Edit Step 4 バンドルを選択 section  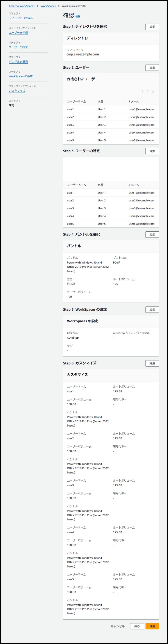click(x=152, y=234)
